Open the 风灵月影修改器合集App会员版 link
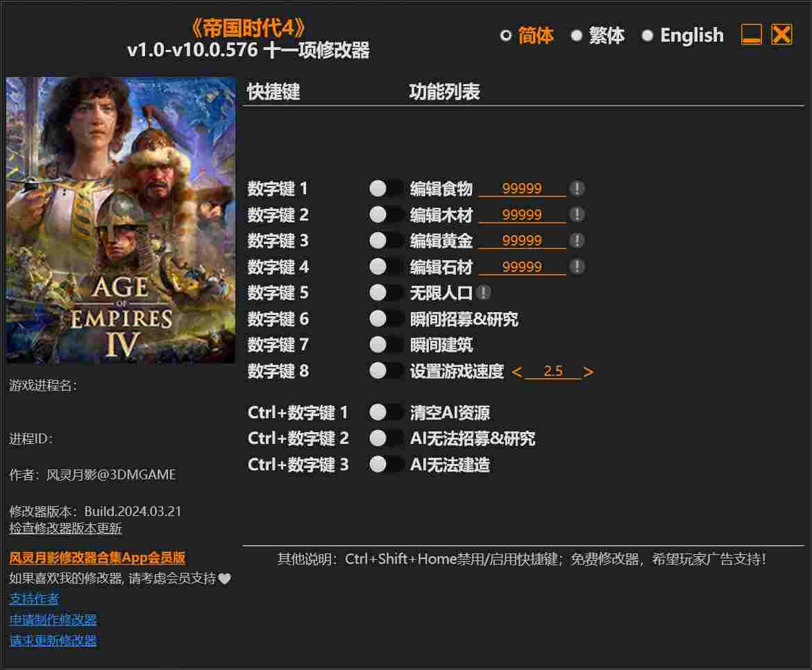This screenshot has width=812, height=670. (97, 558)
